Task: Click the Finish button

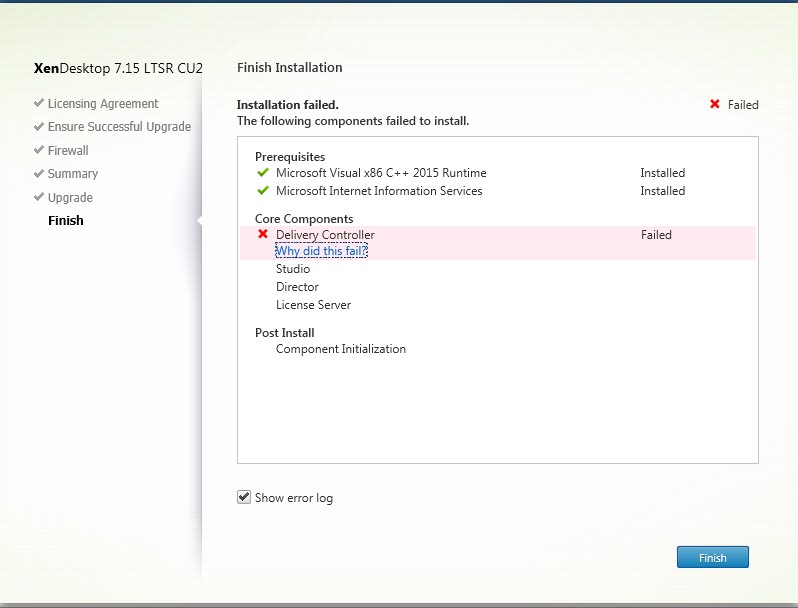Action: pos(712,558)
